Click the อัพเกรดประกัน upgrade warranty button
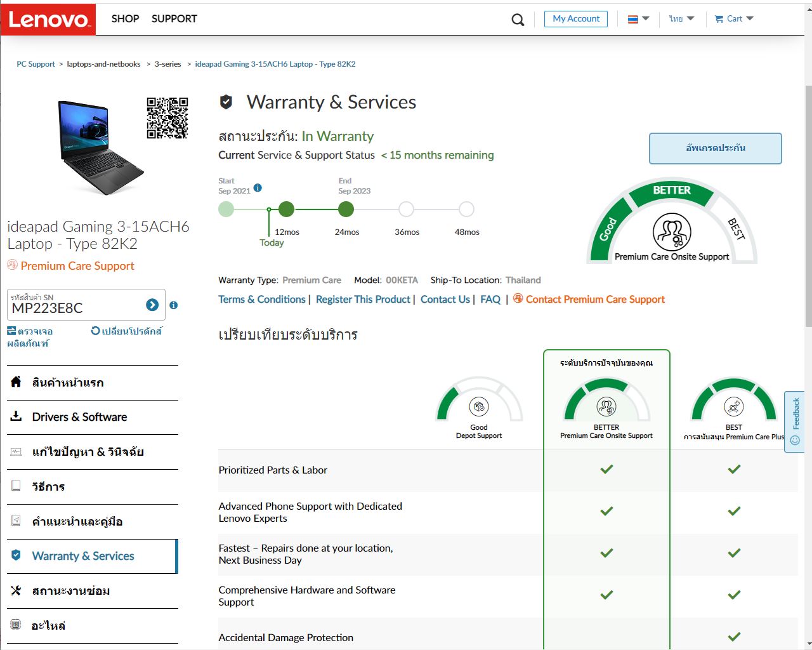This screenshot has width=812, height=650. 715,149
